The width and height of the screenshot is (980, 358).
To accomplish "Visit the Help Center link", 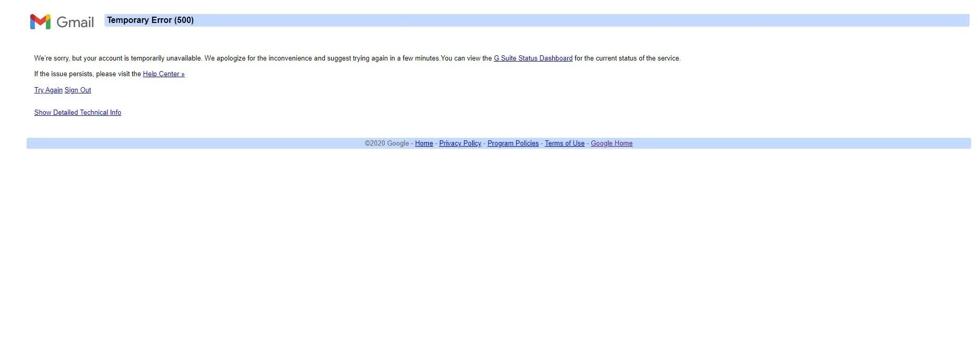I will coord(164,74).
